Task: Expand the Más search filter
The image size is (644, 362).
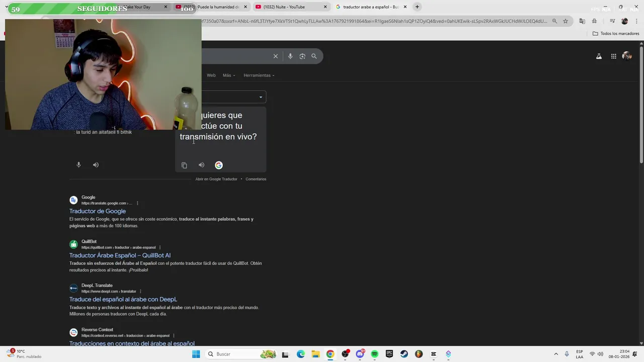Action: click(229, 75)
